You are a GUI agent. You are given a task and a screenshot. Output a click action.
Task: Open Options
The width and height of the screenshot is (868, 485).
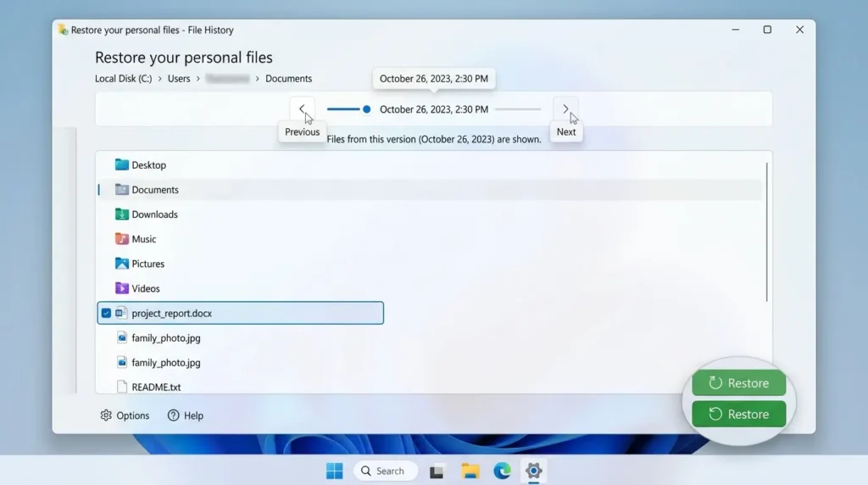(125, 415)
